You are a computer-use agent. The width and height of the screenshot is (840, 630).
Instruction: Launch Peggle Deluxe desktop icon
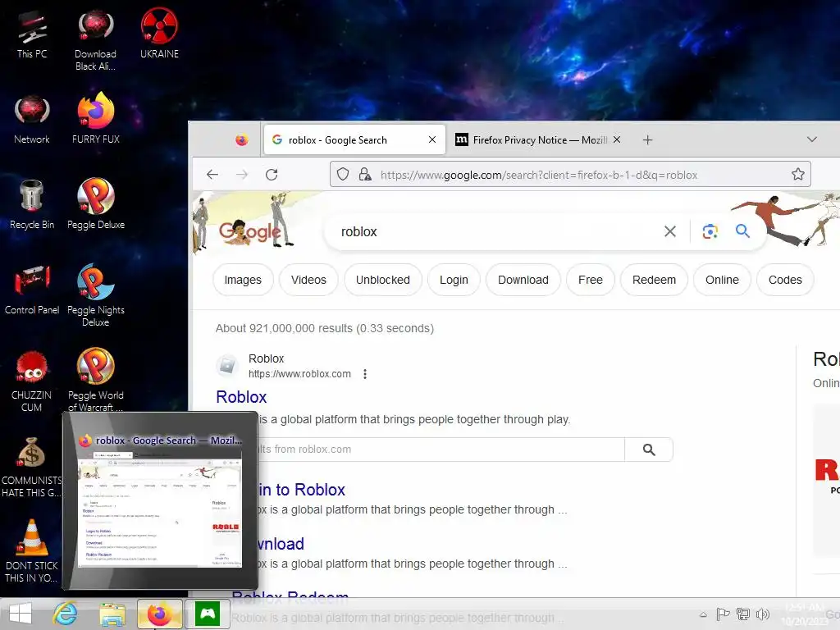click(x=96, y=205)
